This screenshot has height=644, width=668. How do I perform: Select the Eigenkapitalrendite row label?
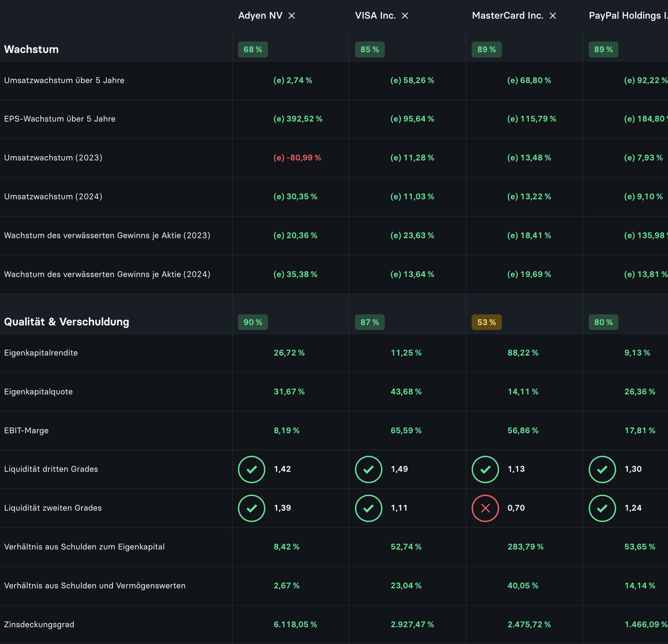pyautogui.click(x=41, y=353)
